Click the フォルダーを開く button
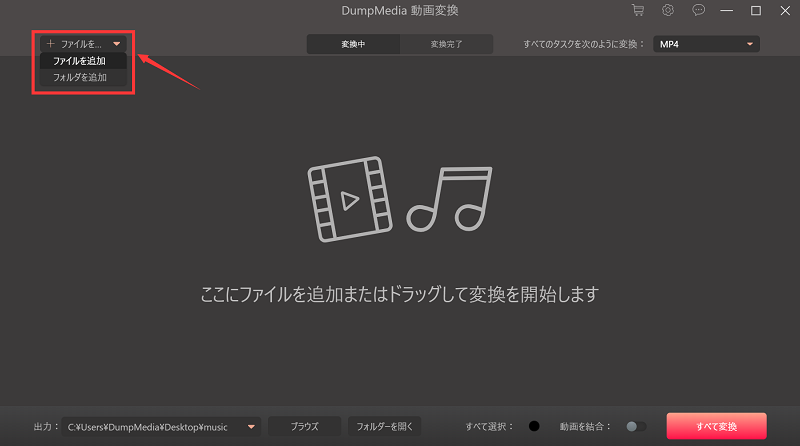The image size is (800, 446). (x=385, y=427)
